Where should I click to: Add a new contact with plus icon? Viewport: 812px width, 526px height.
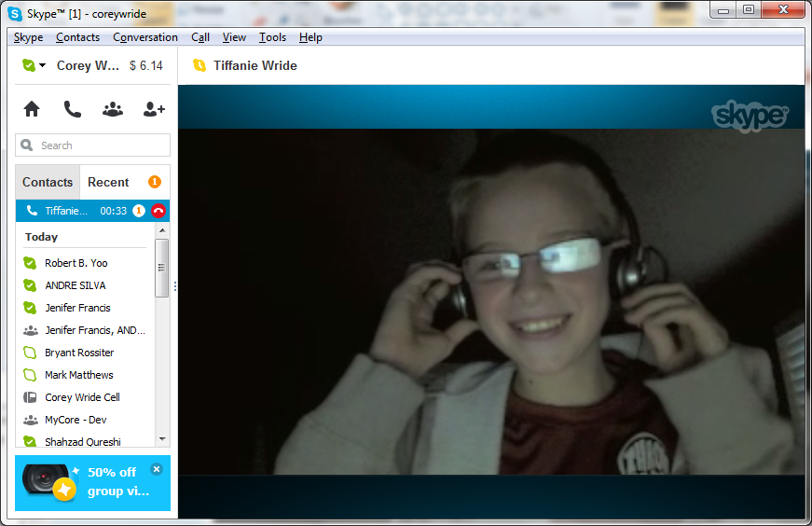click(154, 109)
